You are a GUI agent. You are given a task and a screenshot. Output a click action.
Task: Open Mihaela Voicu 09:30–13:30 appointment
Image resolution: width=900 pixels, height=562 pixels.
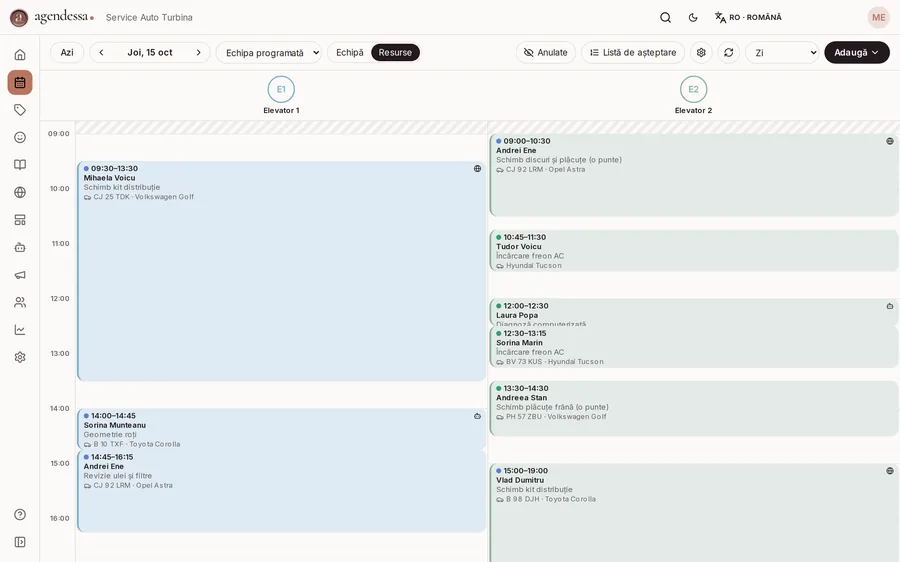(281, 271)
